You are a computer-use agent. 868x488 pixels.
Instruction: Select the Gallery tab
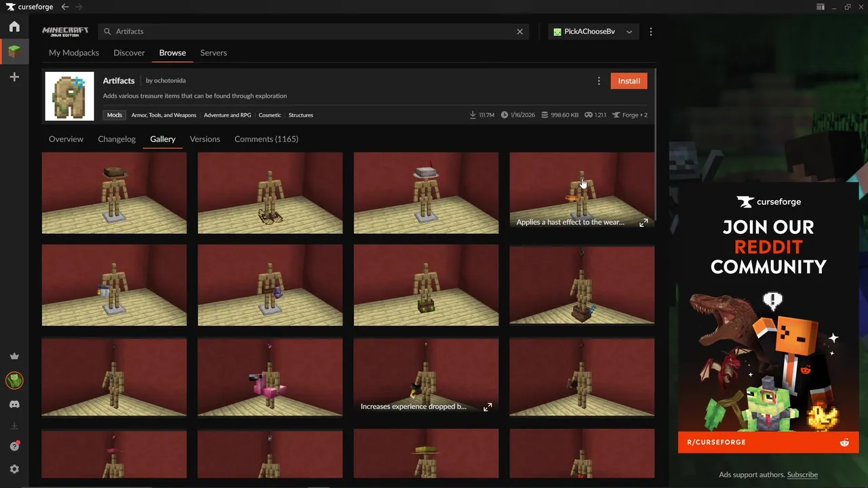point(163,139)
